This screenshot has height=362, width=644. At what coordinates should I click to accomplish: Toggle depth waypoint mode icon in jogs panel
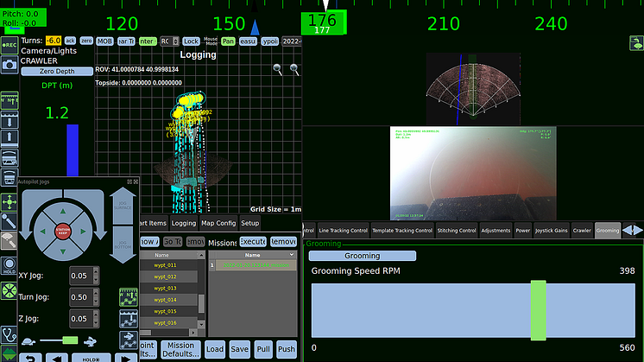128,319
